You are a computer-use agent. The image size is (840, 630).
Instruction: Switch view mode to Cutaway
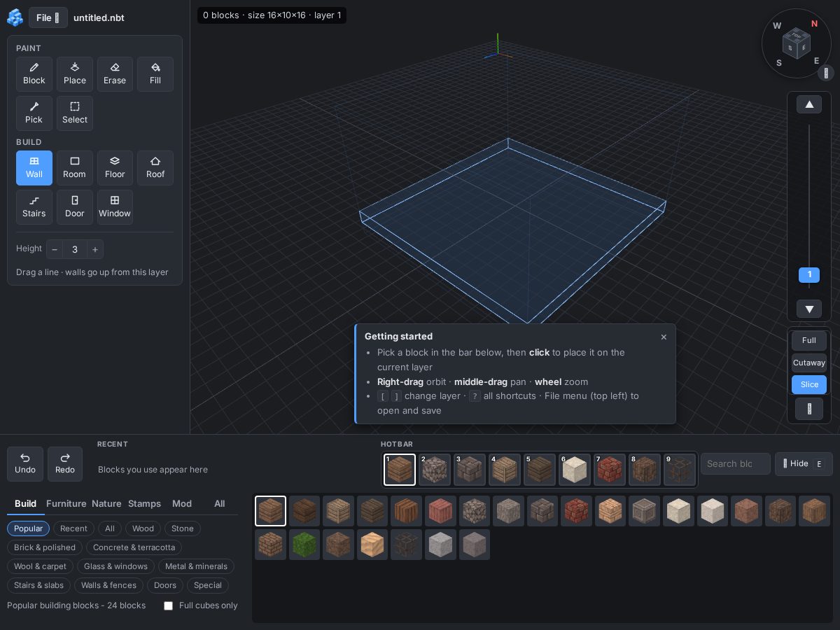pos(809,363)
